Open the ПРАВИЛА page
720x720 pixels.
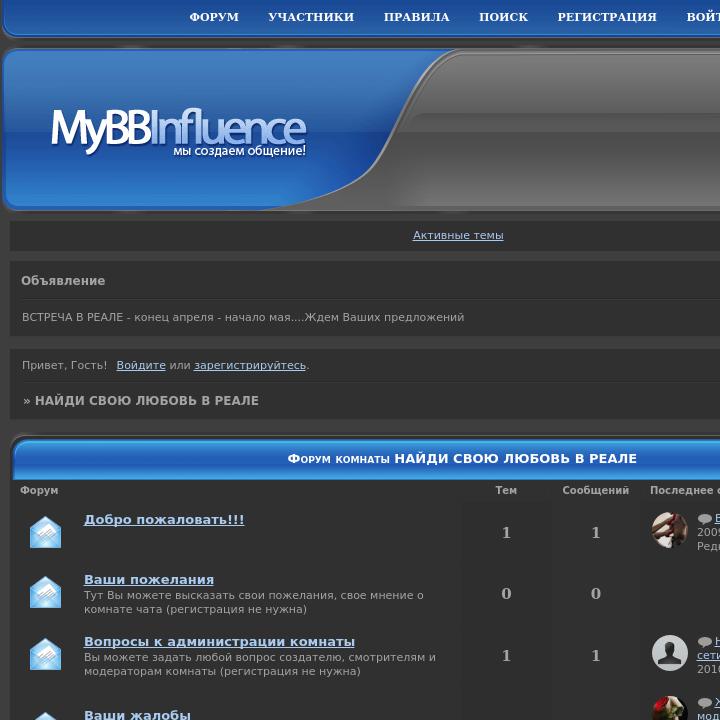[416, 17]
